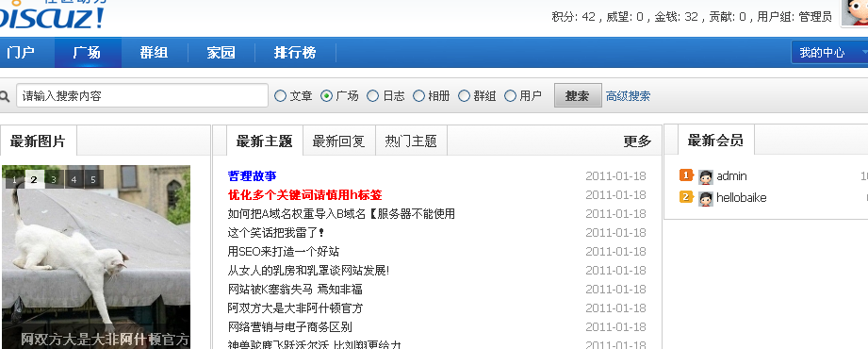Click the white cat slideshow image
This screenshot has height=349, width=868.
point(96,258)
